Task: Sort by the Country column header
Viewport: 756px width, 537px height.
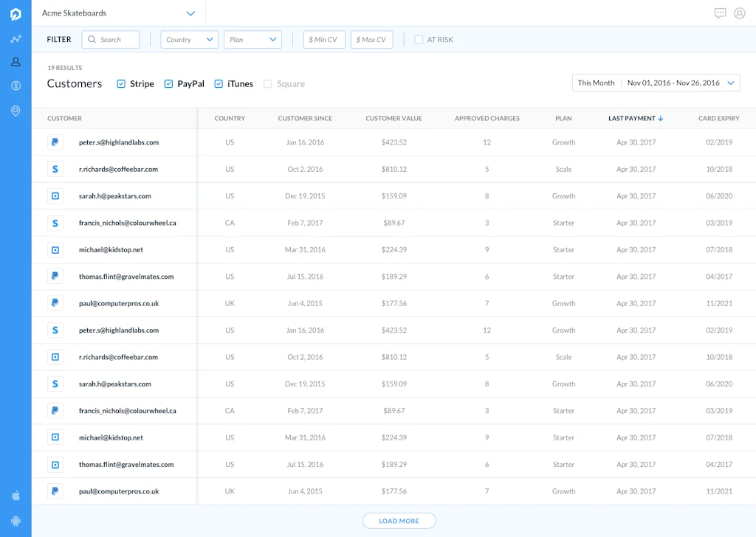Action: pyautogui.click(x=230, y=119)
